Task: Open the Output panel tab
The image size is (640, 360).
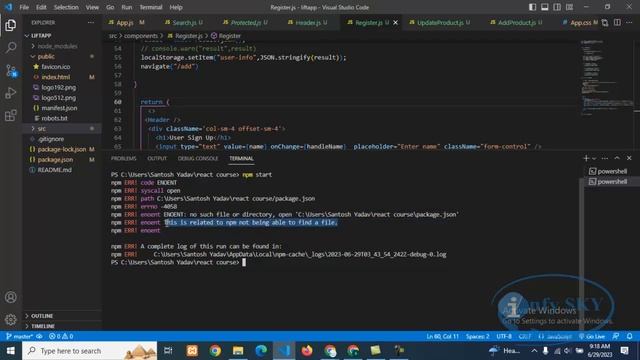Action: pos(157,158)
